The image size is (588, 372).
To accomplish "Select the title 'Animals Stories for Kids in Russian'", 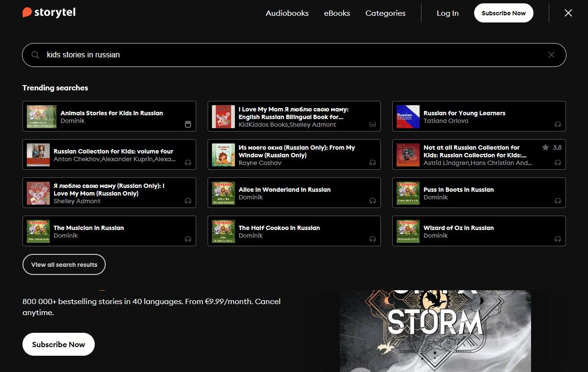I will (x=111, y=113).
